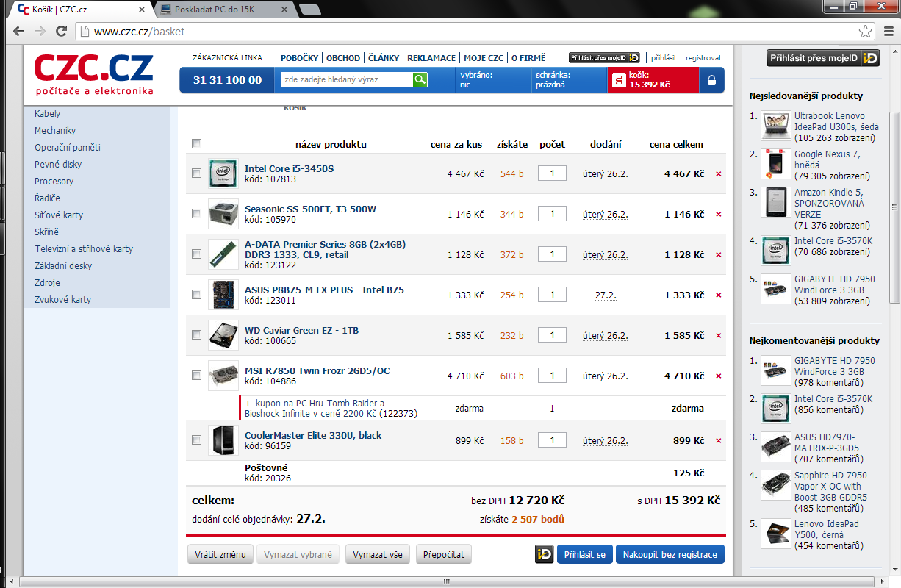The image size is (901, 588).
Task: Open the new tab button
Action: click(x=309, y=10)
